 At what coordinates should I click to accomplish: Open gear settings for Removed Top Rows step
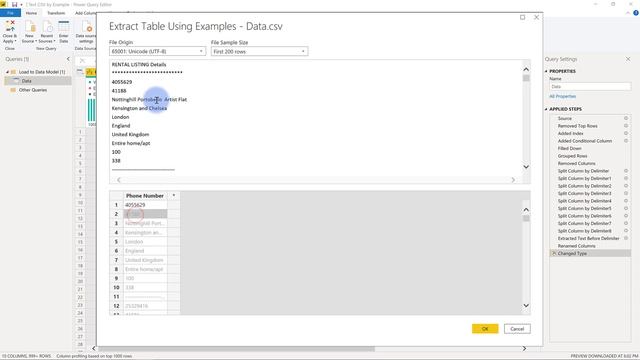click(626, 126)
